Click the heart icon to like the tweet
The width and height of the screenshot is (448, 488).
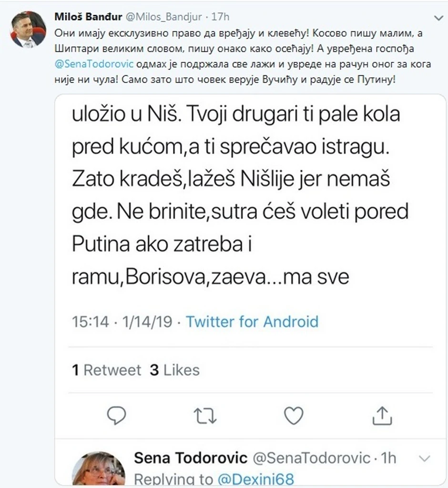click(294, 416)
